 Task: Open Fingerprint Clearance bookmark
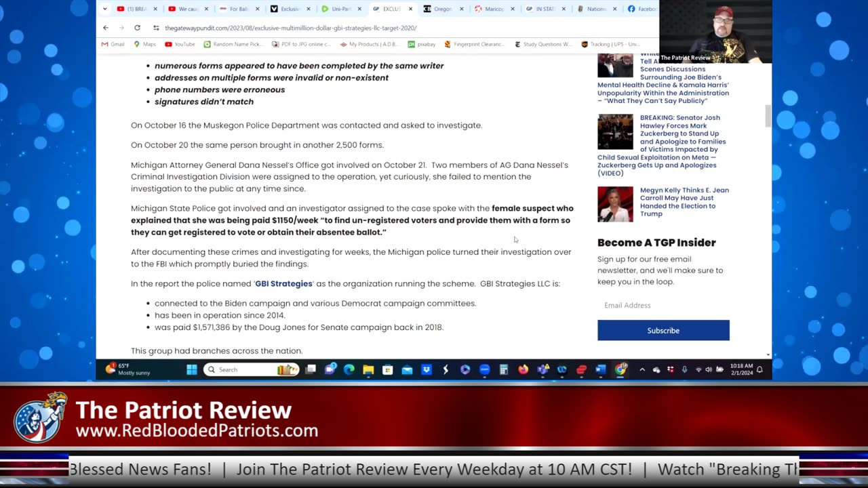coord(474,44)
